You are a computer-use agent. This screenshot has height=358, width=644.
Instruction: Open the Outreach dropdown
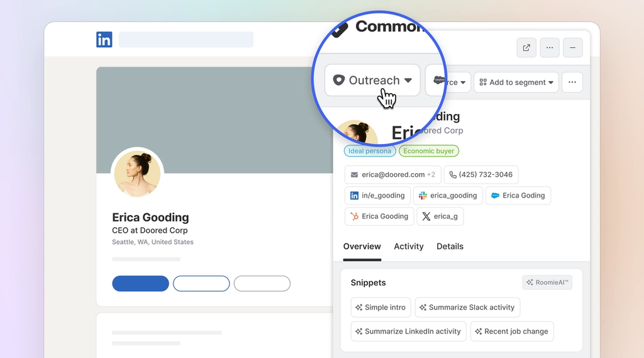coord(372,80)
